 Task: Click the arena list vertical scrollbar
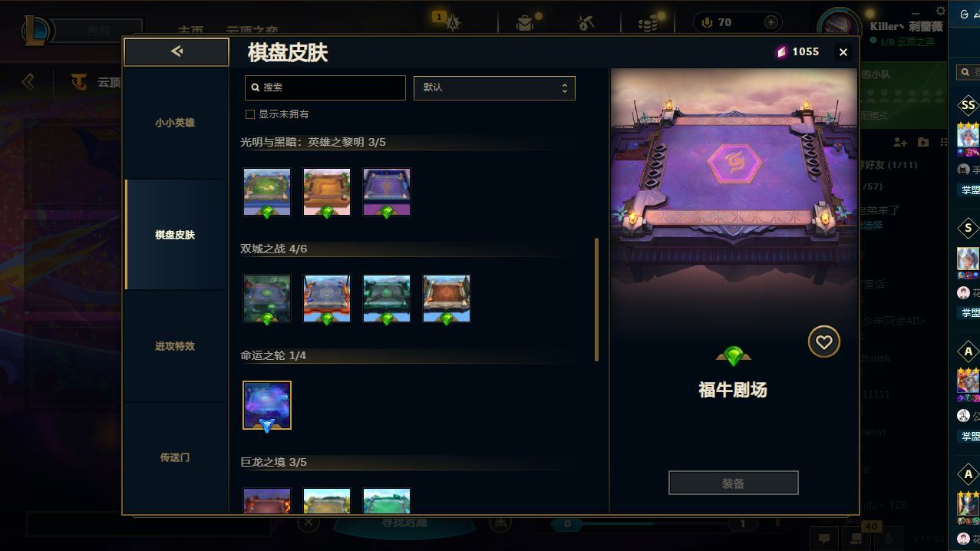[596, 299]
